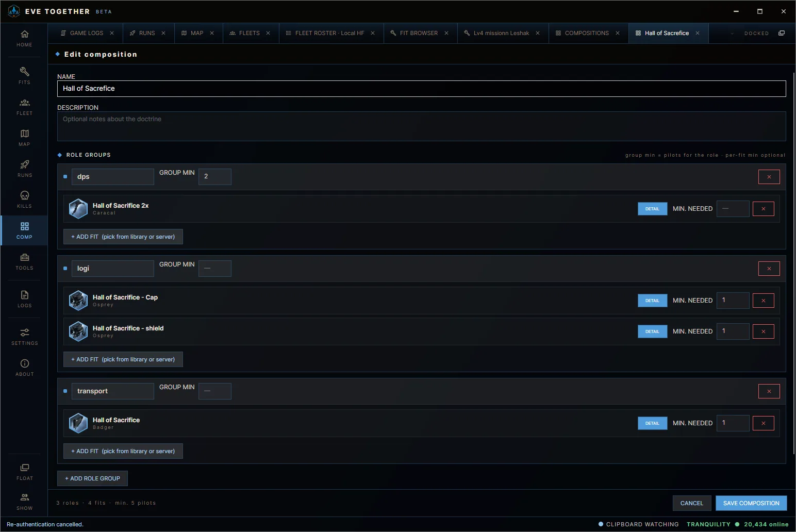796x532 pixels.
Task: Click the Caracal ship icon
Action: tap(78, 209)
